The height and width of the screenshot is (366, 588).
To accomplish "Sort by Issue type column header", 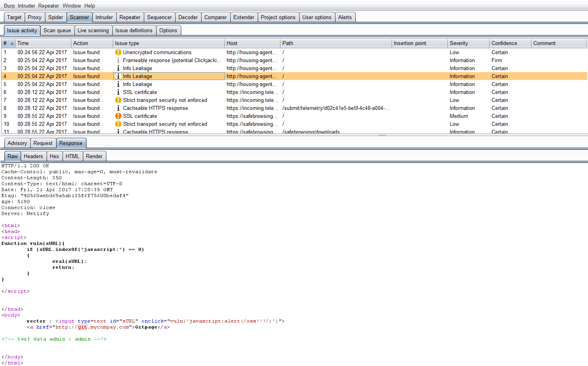I will [169, 43].
